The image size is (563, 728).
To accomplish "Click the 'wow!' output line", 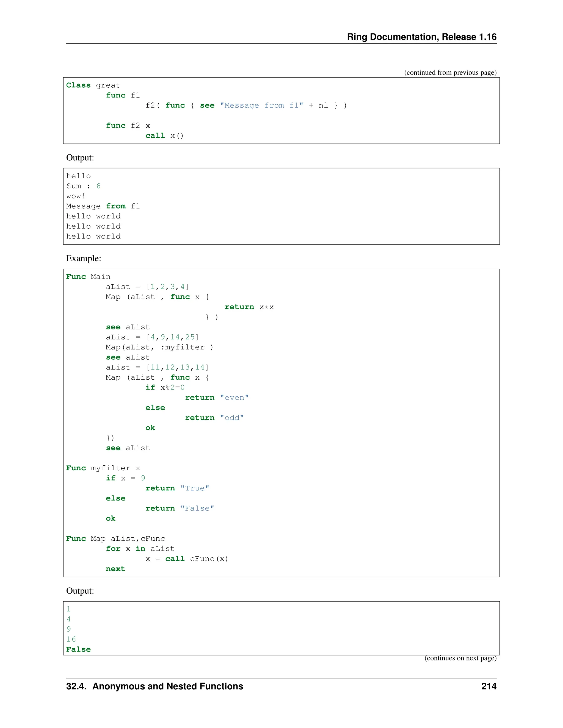I will [76, 196].
